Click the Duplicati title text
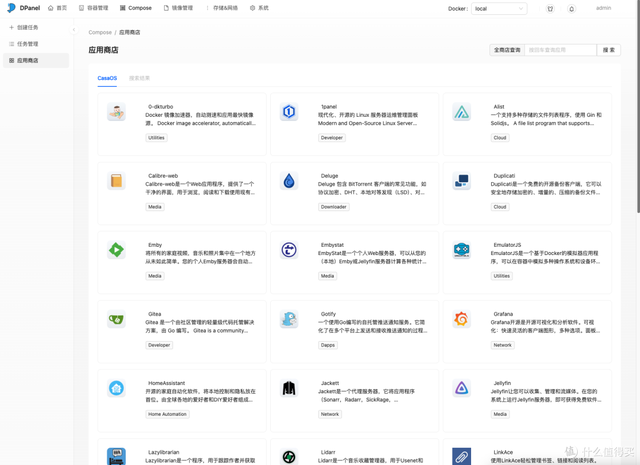 (504, 176)
